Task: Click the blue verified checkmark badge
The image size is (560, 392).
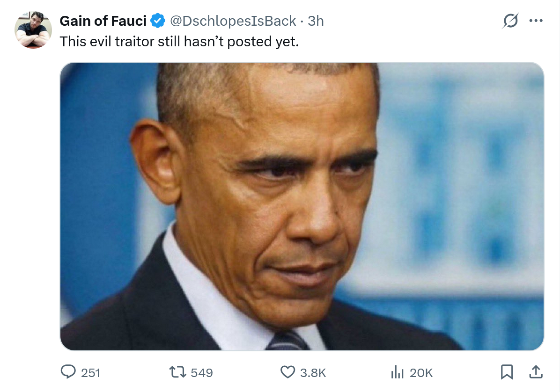Action: 157,21
